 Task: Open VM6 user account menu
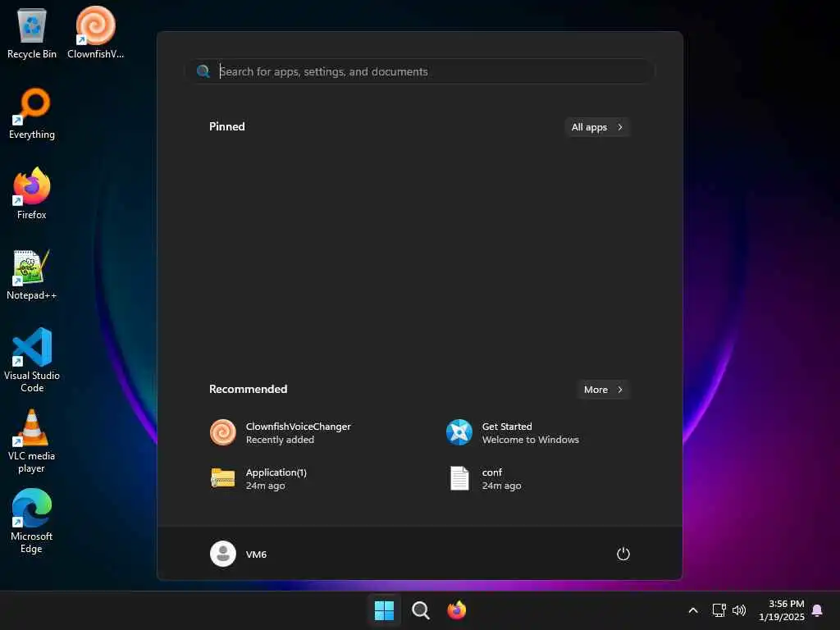(x=239, y=554)
